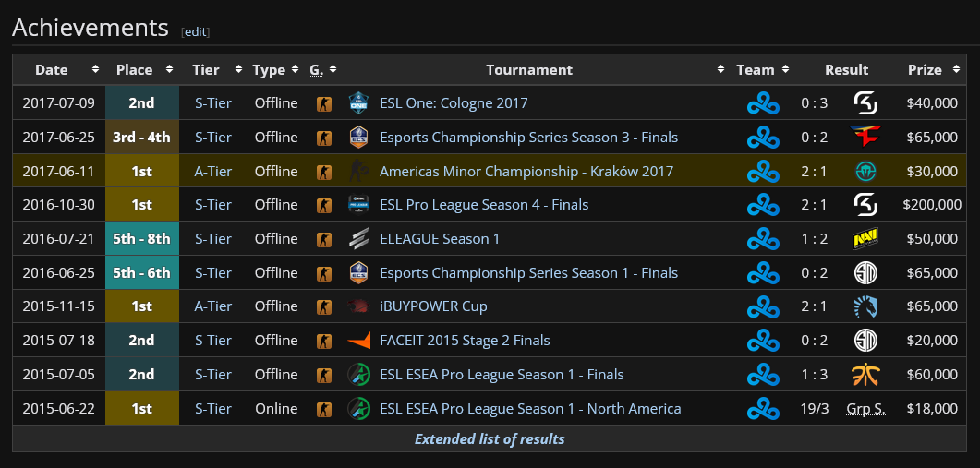Screen dimensions: 980x468
Task: Click S-Tier link in ELEAGUE Season 1 row
Action: click(213, 239)
